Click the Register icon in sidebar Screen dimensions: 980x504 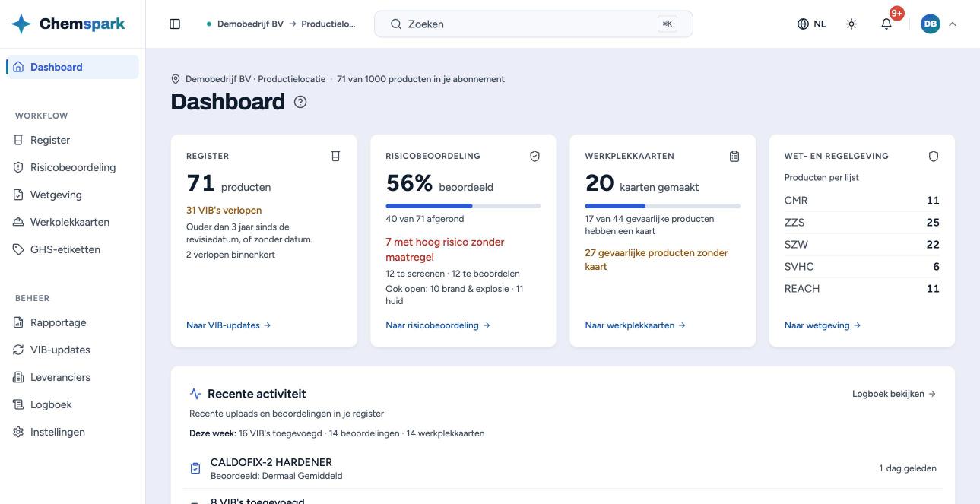point(18,140)
